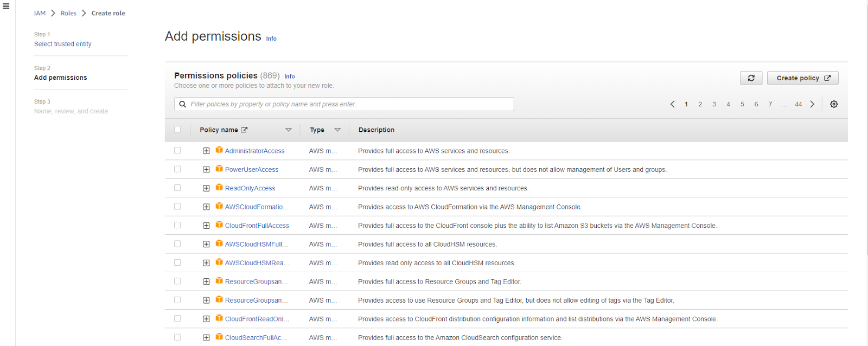The width and height of the screenshot is (868, 346).
Task: Open table preferences gear icon
Action: [834, 104]
